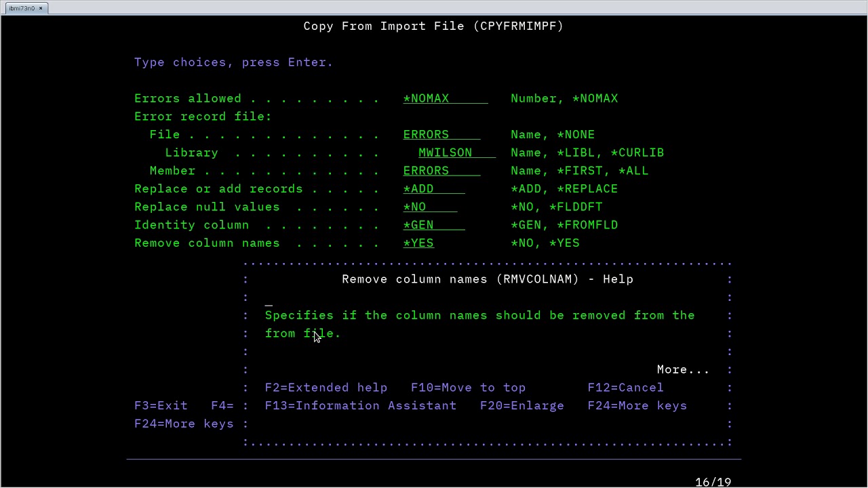Screen dimensions: 868x488
Task: Click the Errors allowed *NOMAX field
Action: click(446, 99)
